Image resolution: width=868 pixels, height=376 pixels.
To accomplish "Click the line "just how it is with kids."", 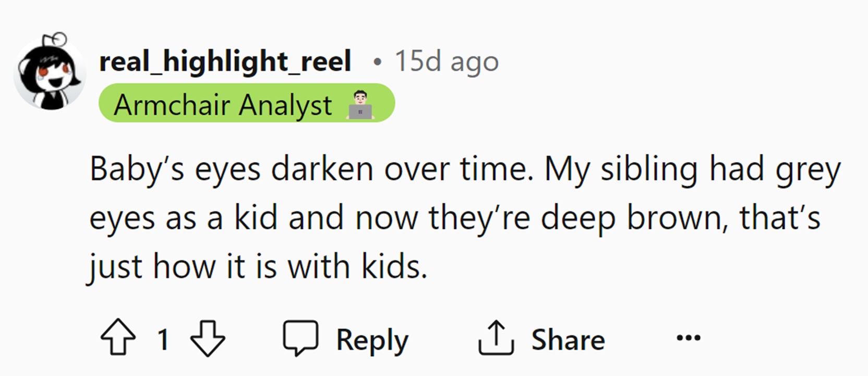I will (258, 266).
